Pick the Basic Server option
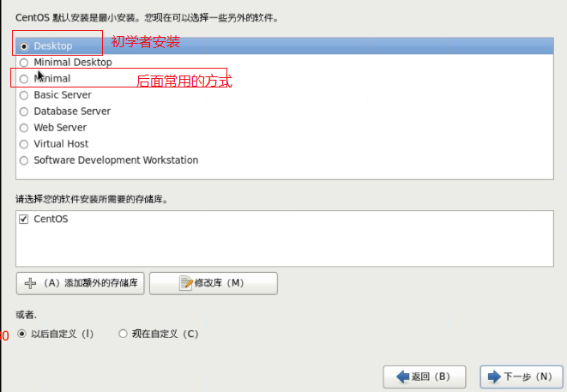 24,95
